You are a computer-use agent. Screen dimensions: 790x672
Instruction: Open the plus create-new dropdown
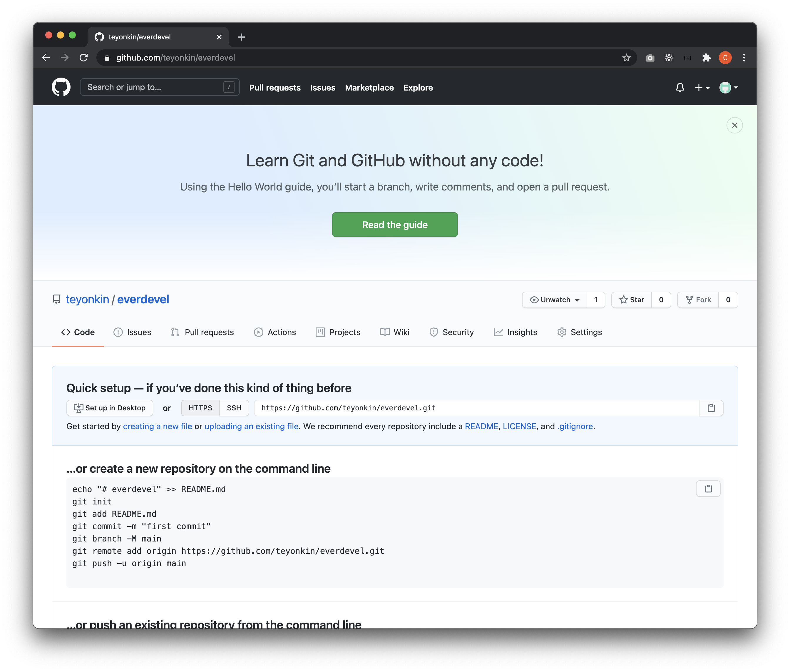702,88
